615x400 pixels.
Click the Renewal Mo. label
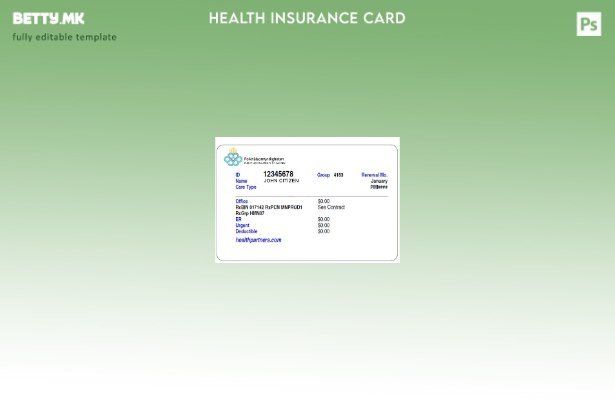pos(374,175)
